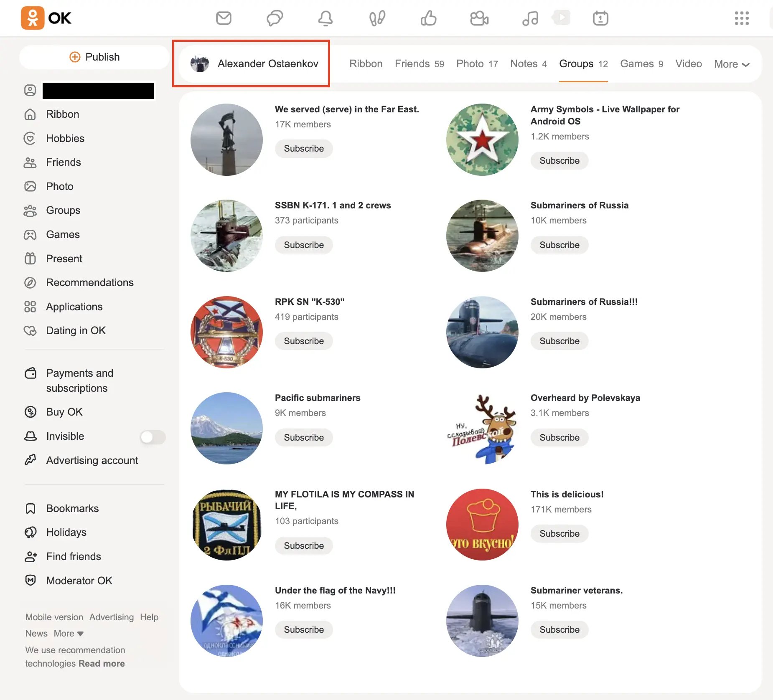Open the Messages envelope icon
This screenshot has height=700, width=773.
click(x=224, y=18)
